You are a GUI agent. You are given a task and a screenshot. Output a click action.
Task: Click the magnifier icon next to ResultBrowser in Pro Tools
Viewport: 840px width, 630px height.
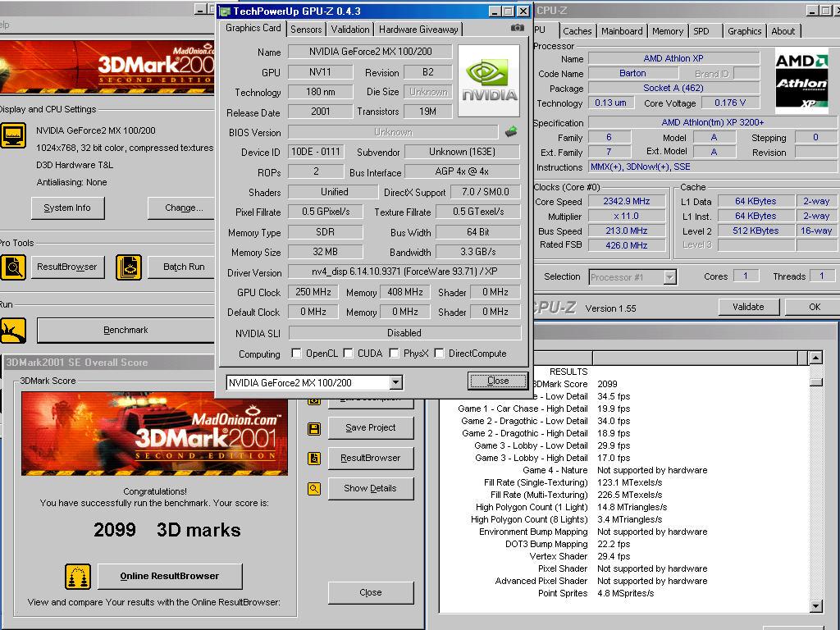click(x=13, y=267)
